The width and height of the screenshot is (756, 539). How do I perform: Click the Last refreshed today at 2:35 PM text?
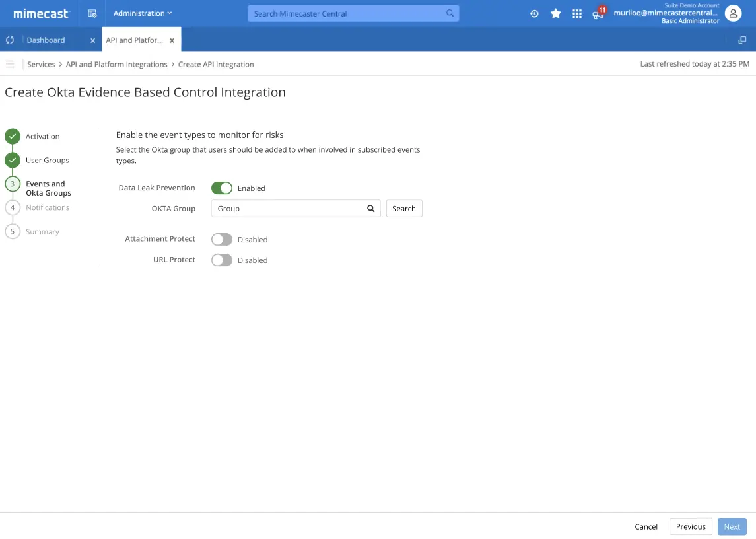[695, 63]
